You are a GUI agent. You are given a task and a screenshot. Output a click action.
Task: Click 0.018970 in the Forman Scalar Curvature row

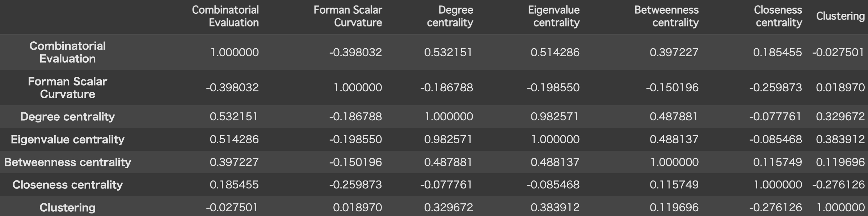[x=840, y=88]
